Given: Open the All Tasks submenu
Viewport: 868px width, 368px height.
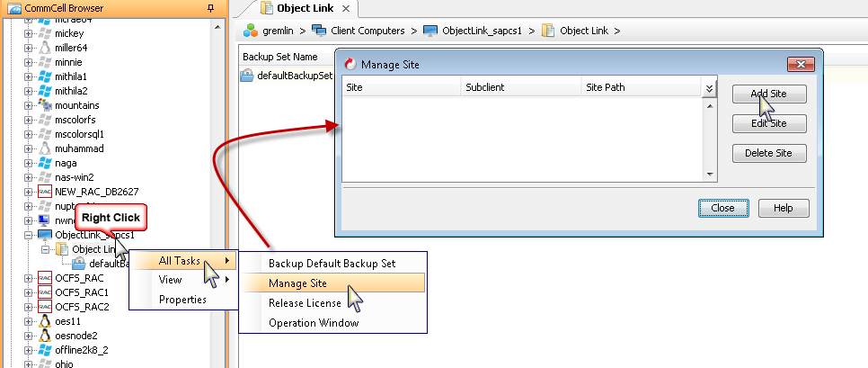Looking at the screenshot, I should [x=178, y=261].
